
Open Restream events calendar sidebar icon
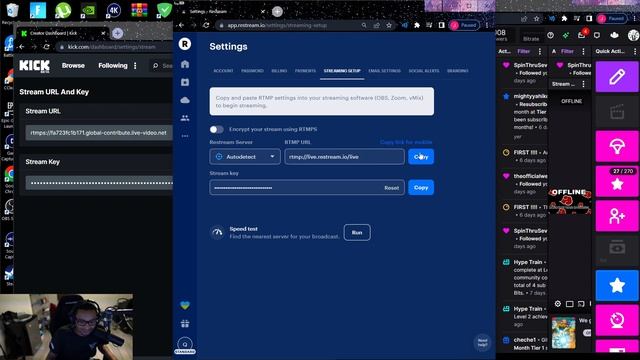185,82
